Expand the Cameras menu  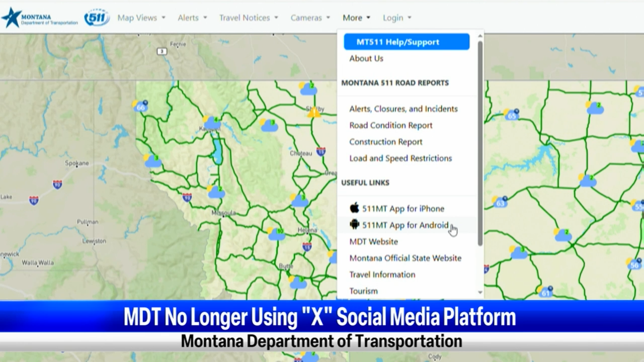coord(310,18)
